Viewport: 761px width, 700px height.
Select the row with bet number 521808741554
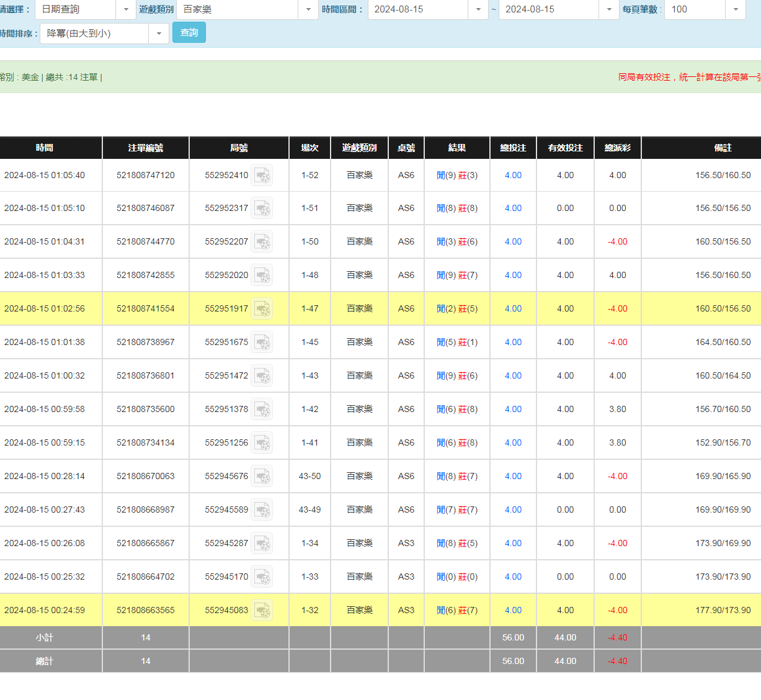(x=146, y=309)
